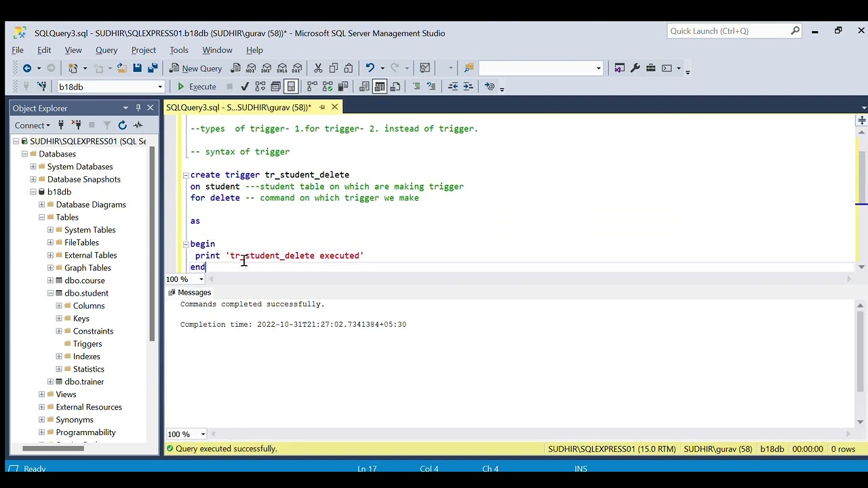Open the File menu
Image resolution: width=868 pixels, height=488 pixels.
(x=18, y=50)
